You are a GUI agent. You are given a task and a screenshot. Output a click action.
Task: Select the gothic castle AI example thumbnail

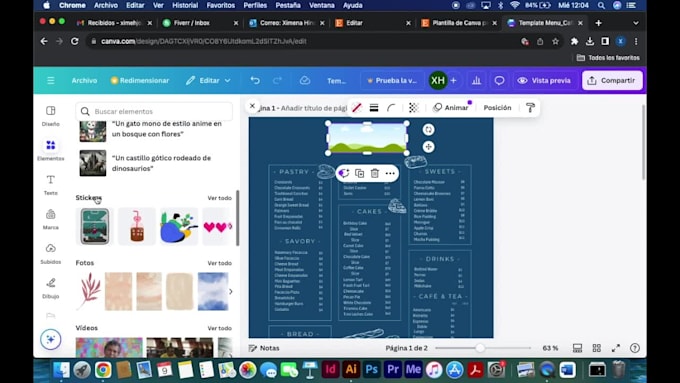93,163
